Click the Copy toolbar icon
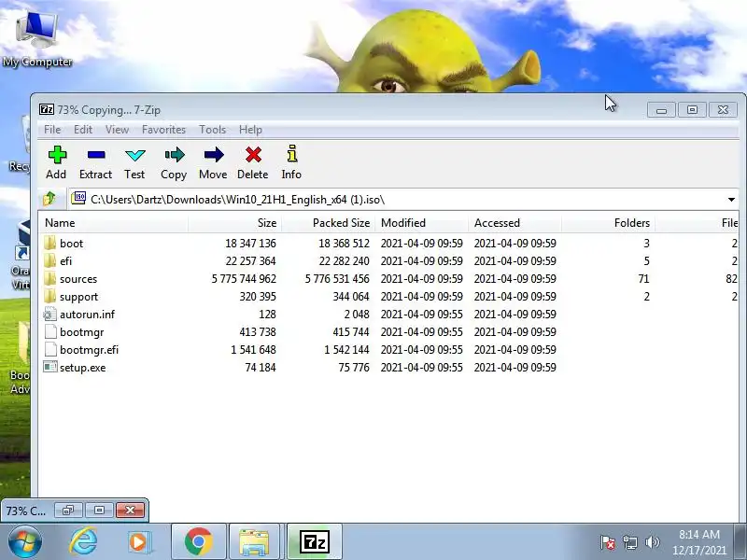Screen dimensions: 747x560 [x=174, y=155]
